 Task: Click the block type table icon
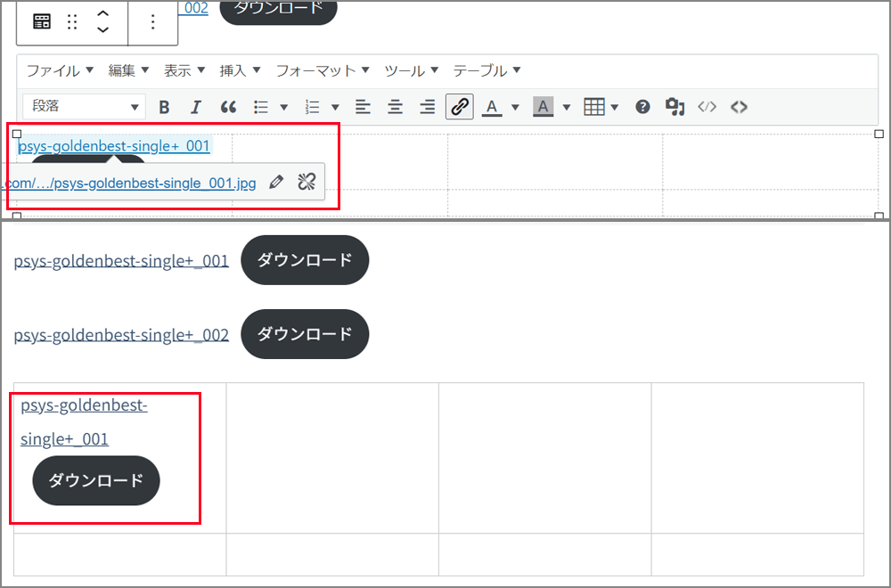click(x=42, y=22)
